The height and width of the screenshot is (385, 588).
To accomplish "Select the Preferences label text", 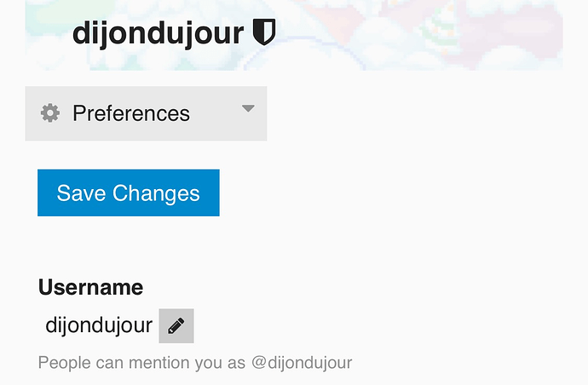I will pyautogui.click(x=131, y=113).
